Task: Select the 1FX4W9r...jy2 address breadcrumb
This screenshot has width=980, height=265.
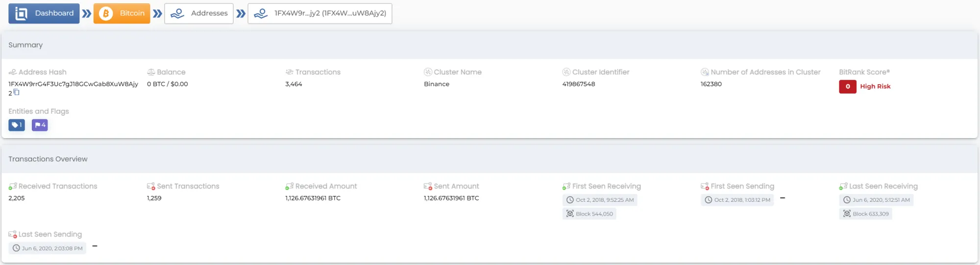Action: pos(320,13)
